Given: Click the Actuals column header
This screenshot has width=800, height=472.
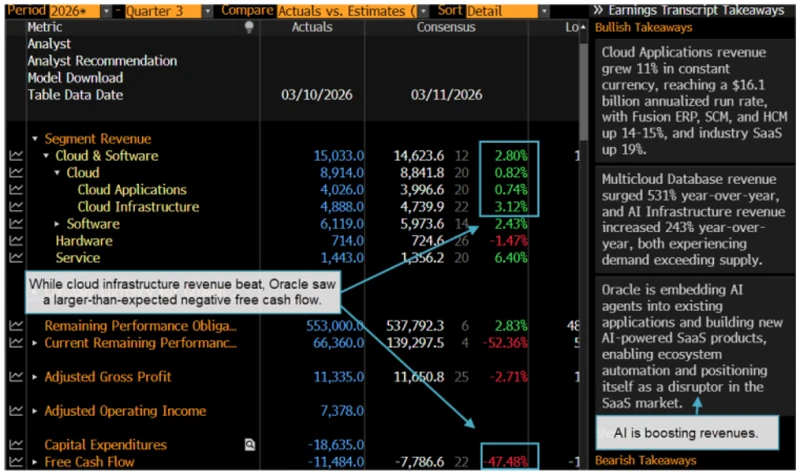Looking at the screenshot, I should click(x=312, y=27).
